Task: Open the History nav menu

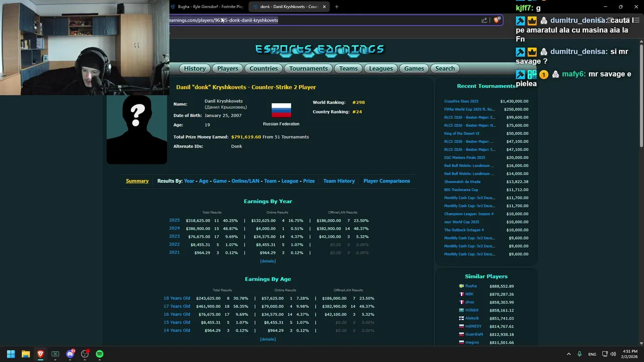Action: 195,68
